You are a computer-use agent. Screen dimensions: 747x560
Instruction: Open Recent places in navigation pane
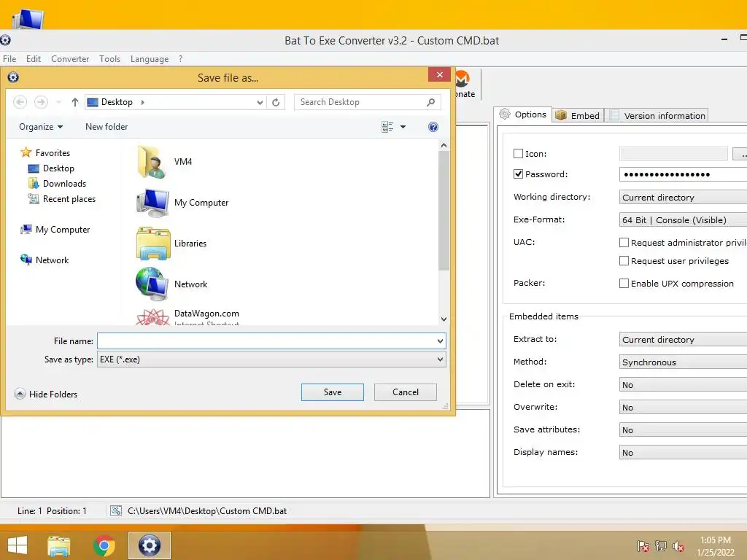click(62, 199)
